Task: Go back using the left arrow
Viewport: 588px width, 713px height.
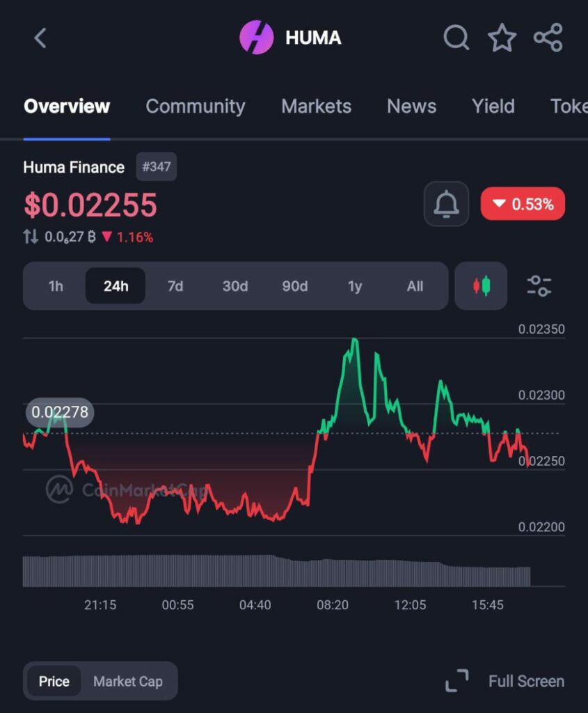Action: (40, 38)
